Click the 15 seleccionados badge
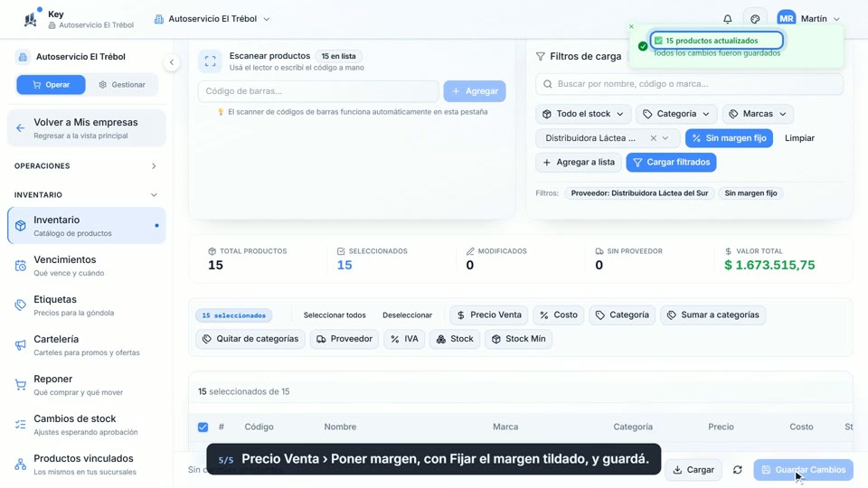 [x=233, y=315]
